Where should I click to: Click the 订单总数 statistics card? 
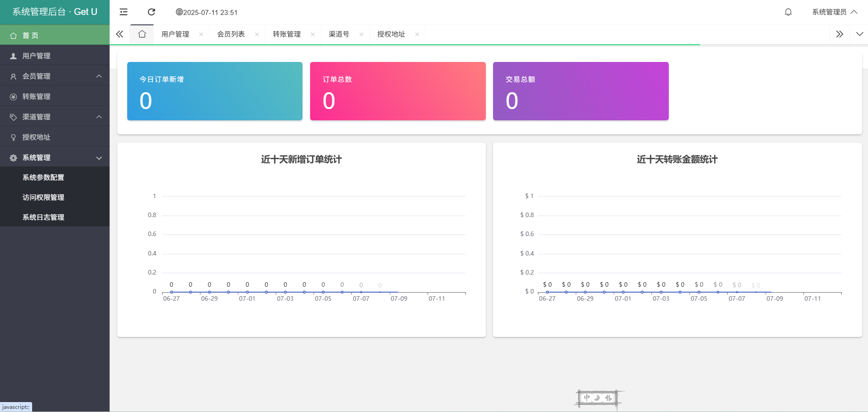(398, 91)
